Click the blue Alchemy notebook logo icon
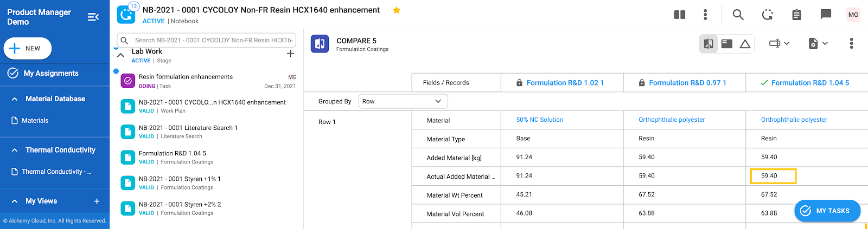Screen dimensions: 868x229 tap(126, 15)
